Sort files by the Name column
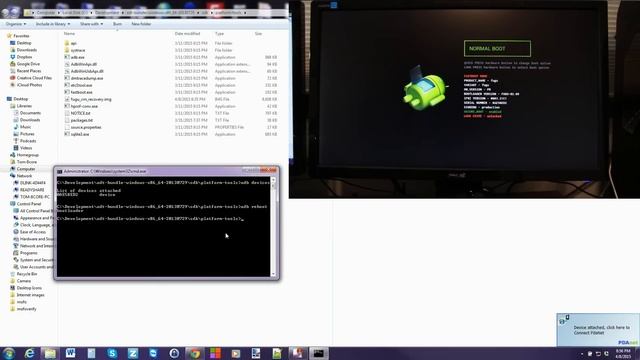 69,33
